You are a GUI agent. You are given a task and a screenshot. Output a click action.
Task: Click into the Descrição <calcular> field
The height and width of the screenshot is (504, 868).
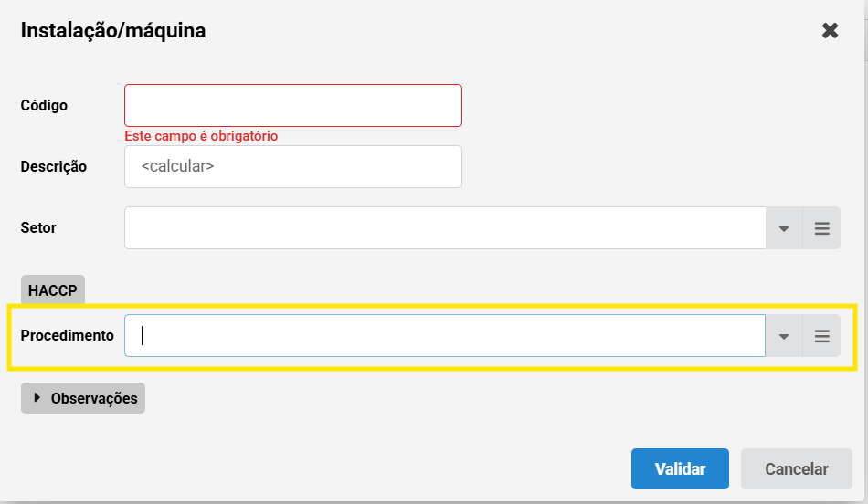click(x=293, y=166)
